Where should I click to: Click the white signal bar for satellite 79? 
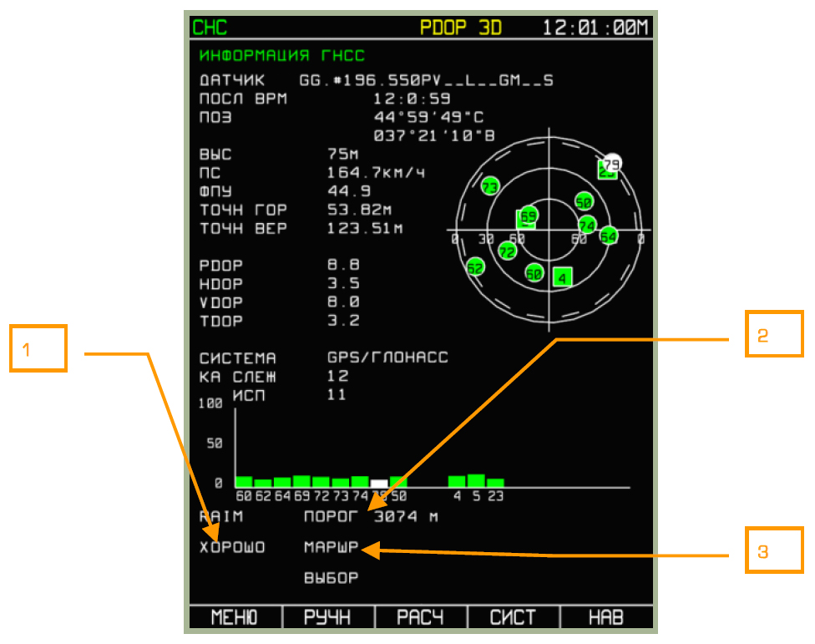[379, 484]
